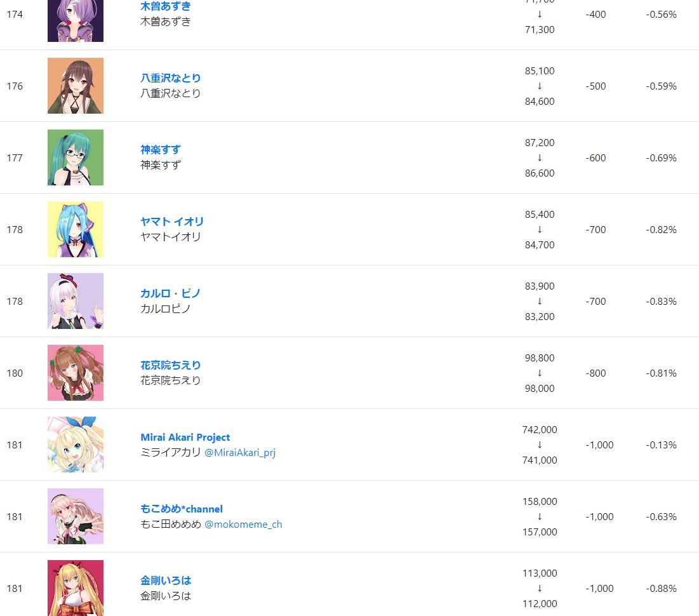
Task: Open the 木曽あずき channel link
Action: coord(166,6)
